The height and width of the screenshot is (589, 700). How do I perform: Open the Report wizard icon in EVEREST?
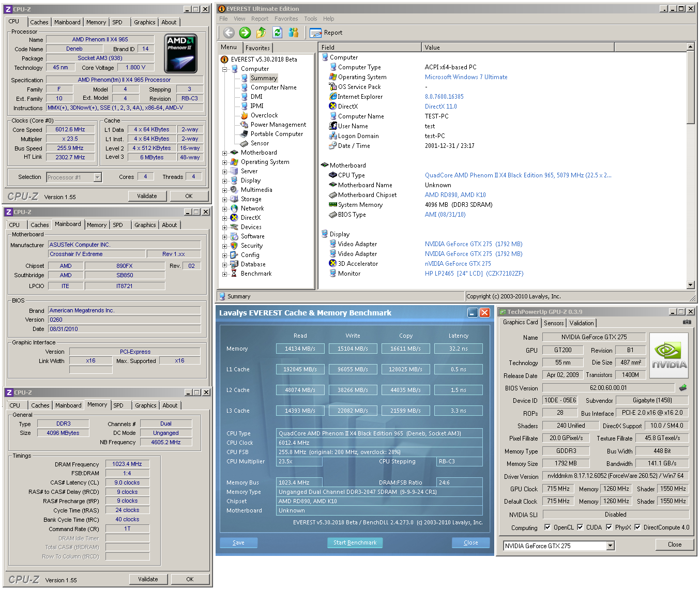(x=315, y=33)
